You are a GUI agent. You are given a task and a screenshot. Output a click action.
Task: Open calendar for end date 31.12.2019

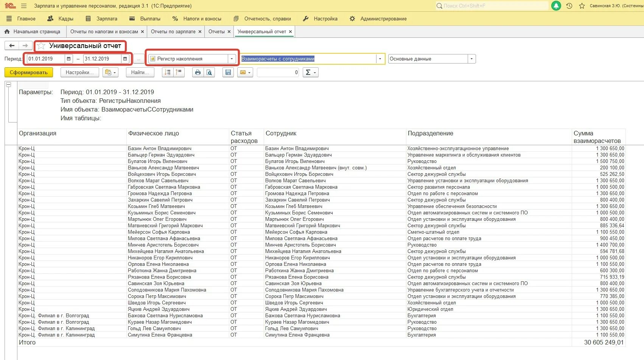tap(125, 59)
